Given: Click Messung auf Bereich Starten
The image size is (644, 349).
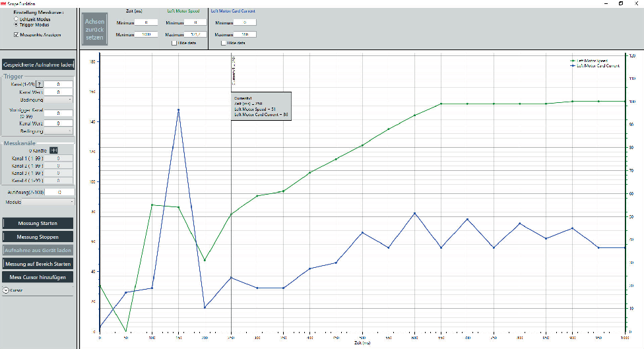Looking at the screenshot, I should coord(38,264).
